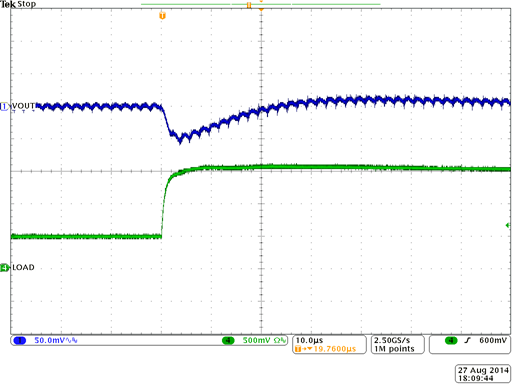Click the 27 Aug 2014 date stamp
512x384 pixels.
click(483, 370)
